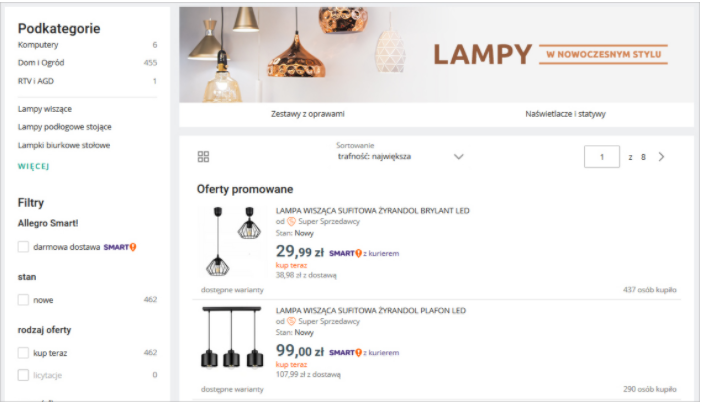Check the nowe condition filter

coord(23,299)
